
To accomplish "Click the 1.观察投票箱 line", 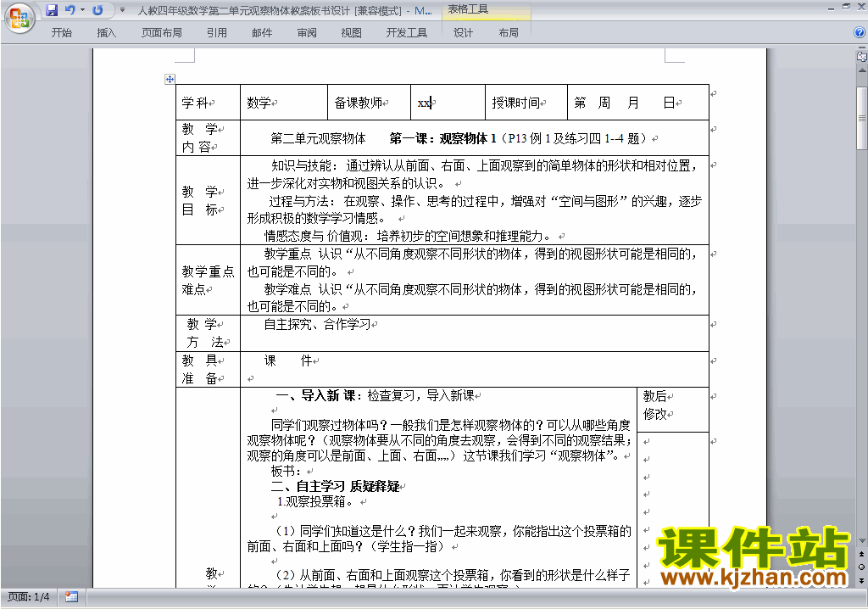I will 314,501.
